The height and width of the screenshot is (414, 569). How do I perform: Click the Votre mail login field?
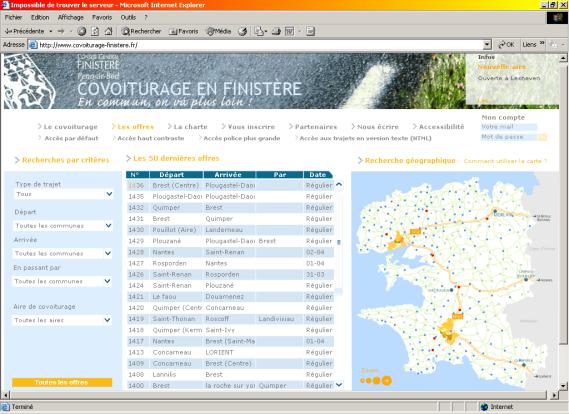pyautogui.click(x=509, y=127)
